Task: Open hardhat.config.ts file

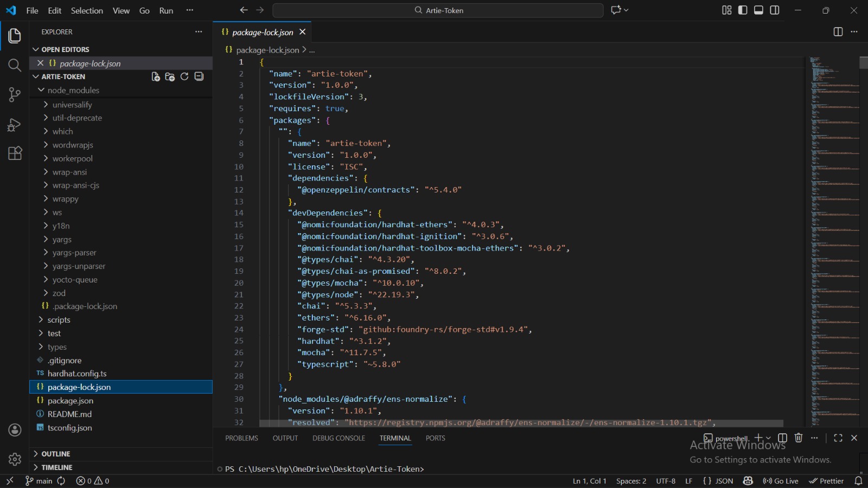Action: (77, 374)
